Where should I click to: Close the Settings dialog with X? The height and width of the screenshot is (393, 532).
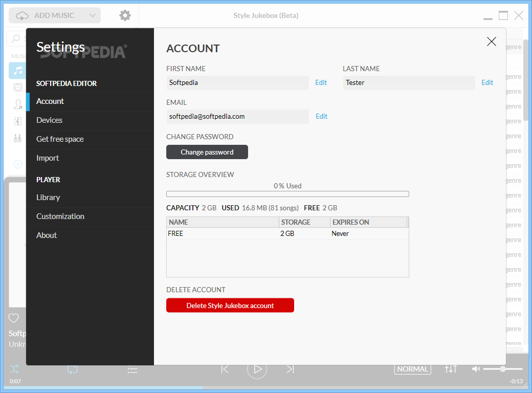pyautogui.click(x=491, y=41)
